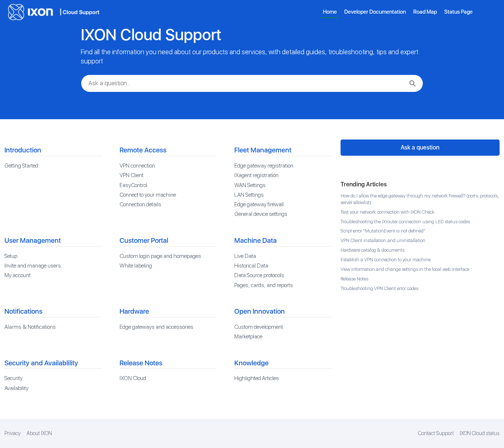Open Hardware catalog & documents article
This screenshot has width=504, height=448.
pos(372,250)
